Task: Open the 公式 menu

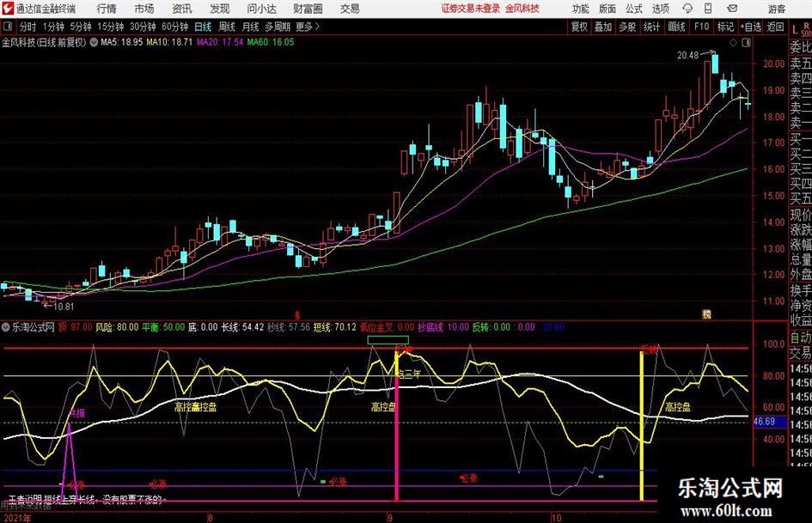Action: click(634, 9)
